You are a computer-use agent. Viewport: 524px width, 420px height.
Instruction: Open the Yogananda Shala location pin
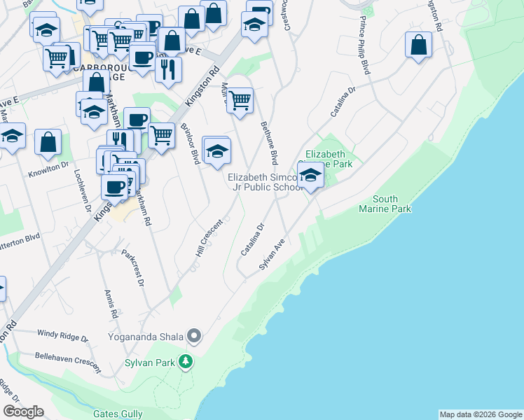click(194, 336)
